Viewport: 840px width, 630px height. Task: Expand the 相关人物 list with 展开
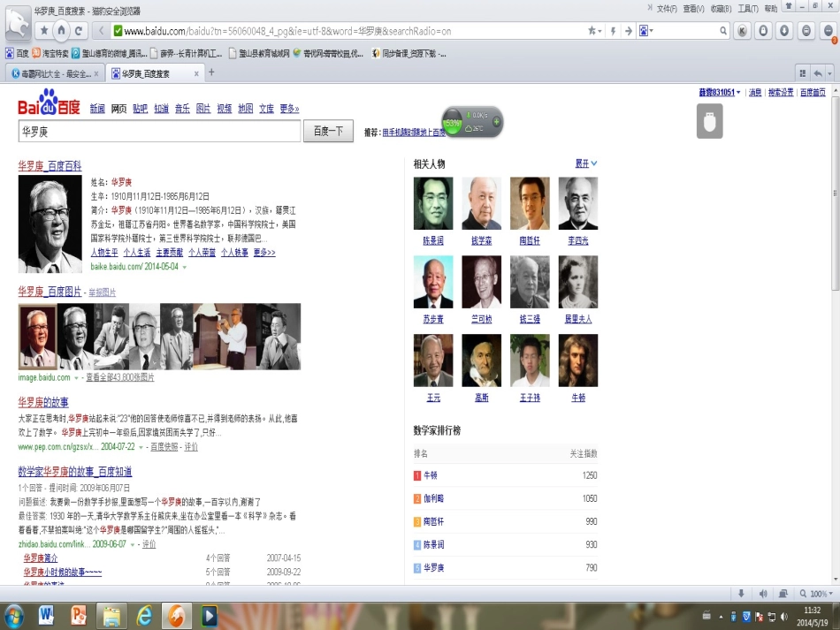tap(586, 163)
